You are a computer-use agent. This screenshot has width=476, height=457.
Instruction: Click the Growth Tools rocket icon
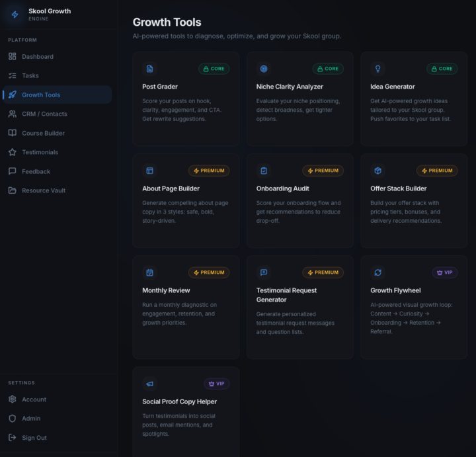12,95
